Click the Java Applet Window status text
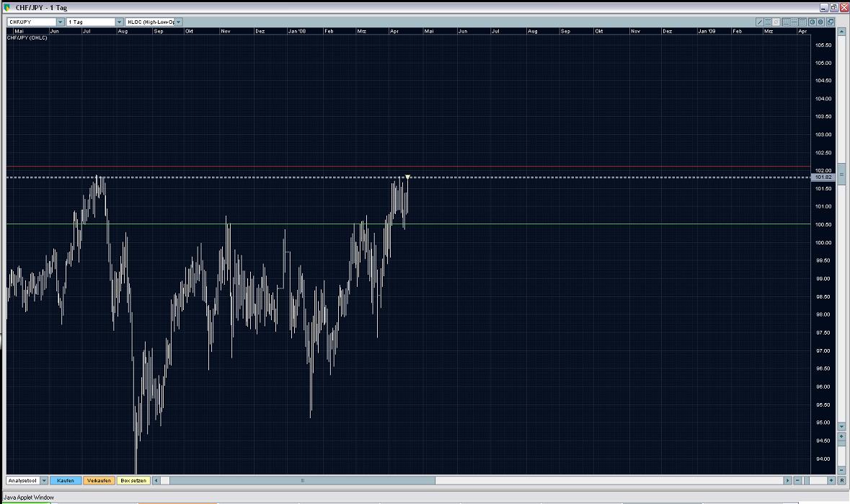 click(29, 497)
